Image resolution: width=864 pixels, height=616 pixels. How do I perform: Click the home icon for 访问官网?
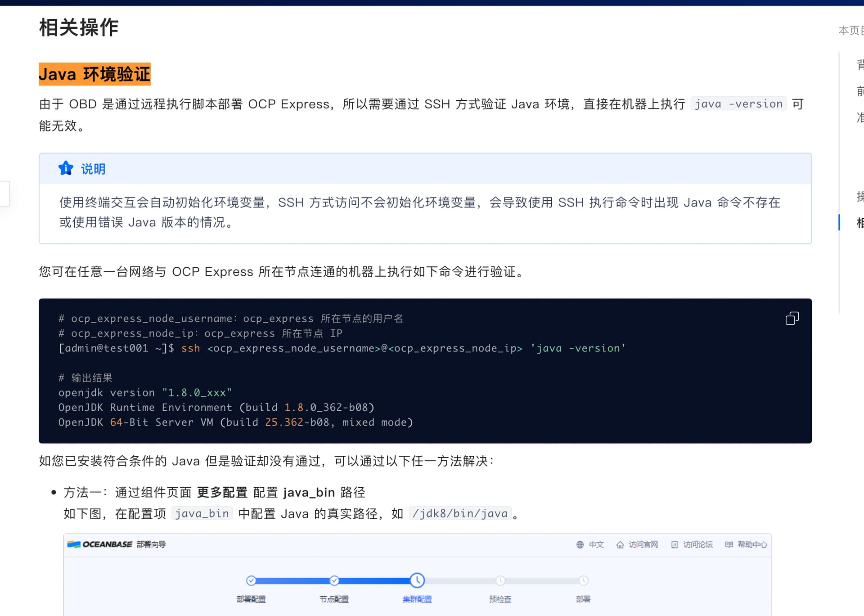click(620, 544)
